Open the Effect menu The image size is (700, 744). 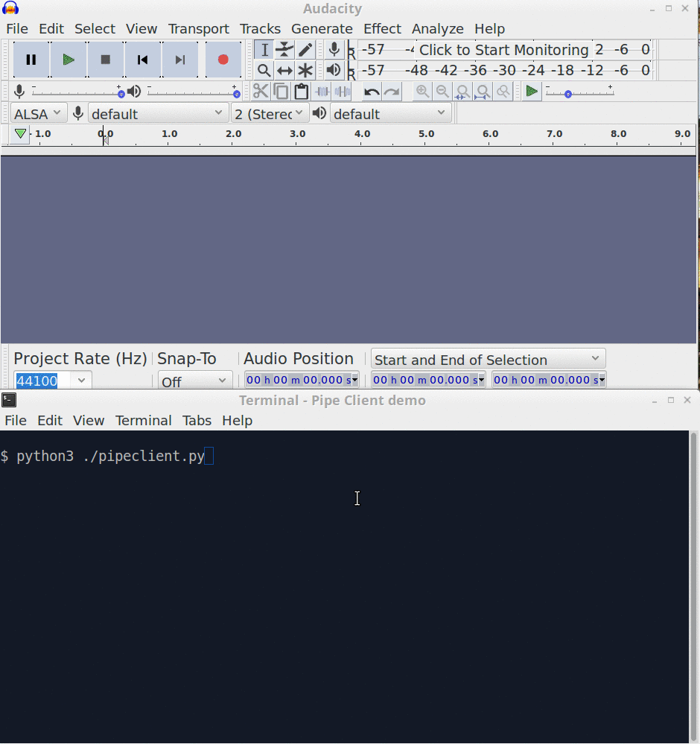(382, 29)
